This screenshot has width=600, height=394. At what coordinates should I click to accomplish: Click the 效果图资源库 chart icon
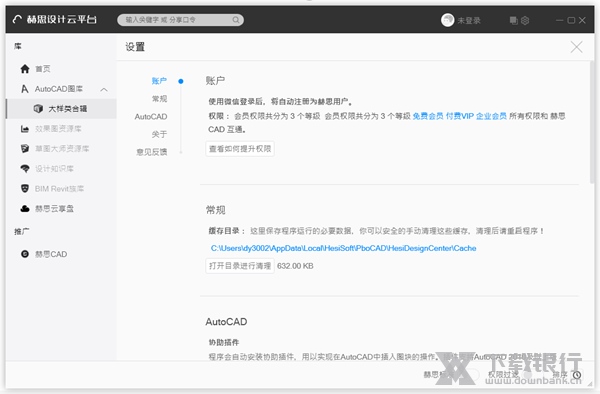(25, 129)
